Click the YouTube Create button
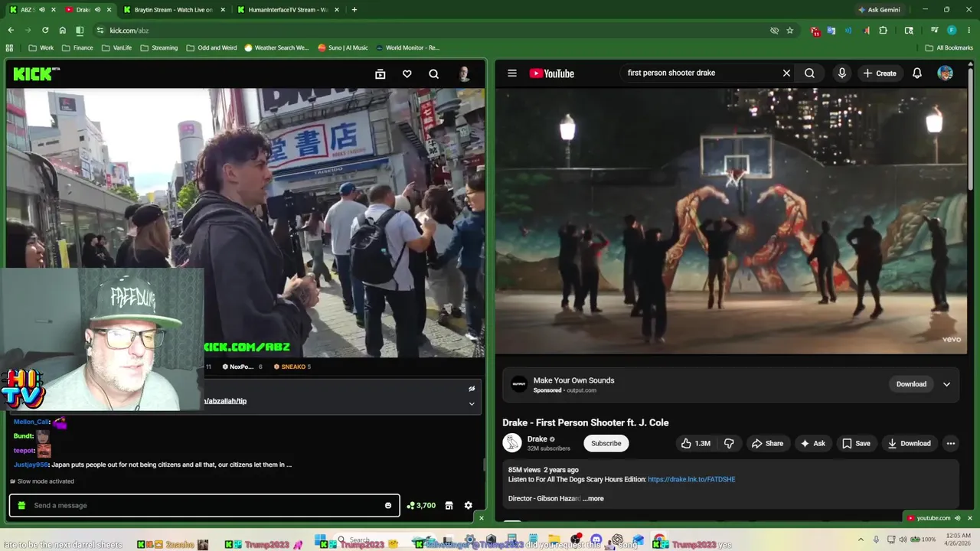980x551 pixels. click(879, 73)
